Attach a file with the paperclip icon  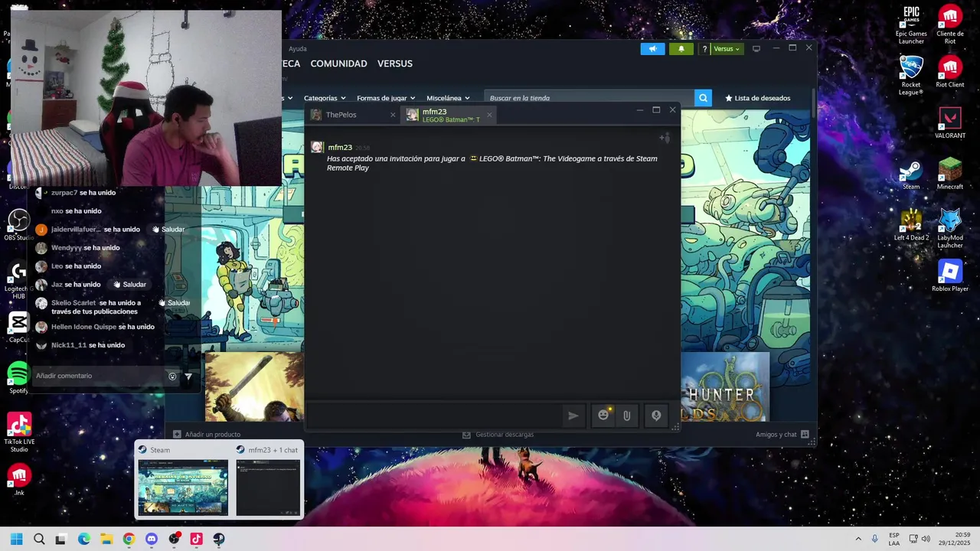point(626,416)
